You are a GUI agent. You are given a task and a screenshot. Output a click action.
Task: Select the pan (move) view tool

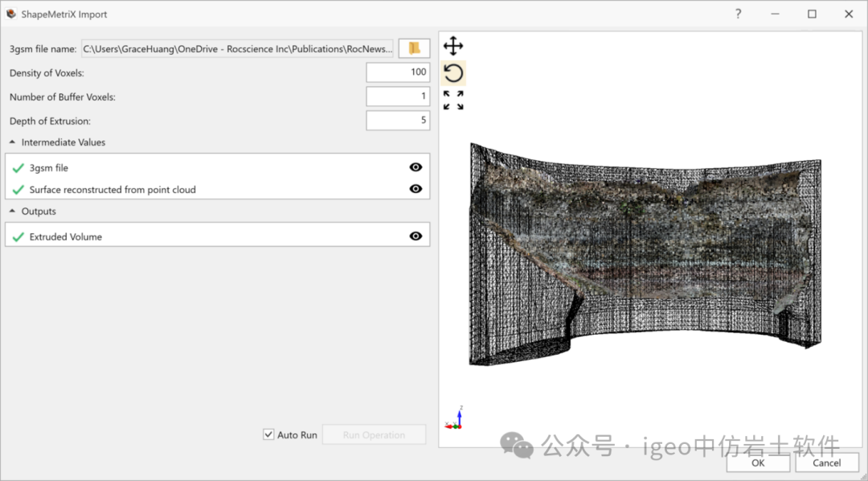453,46
